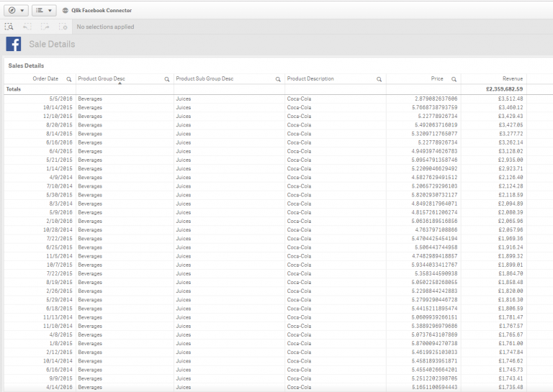This screenshot has width=553, height=392.
Task: Select Juices in the 2/12/2015 row
Action: tap(184, 352)
